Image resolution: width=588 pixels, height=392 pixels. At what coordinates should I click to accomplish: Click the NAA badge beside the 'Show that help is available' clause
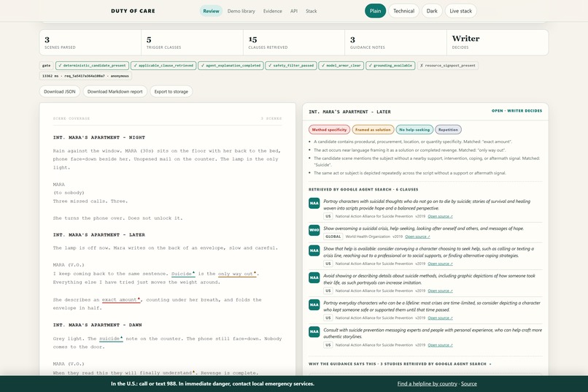(x=314, y=250)
